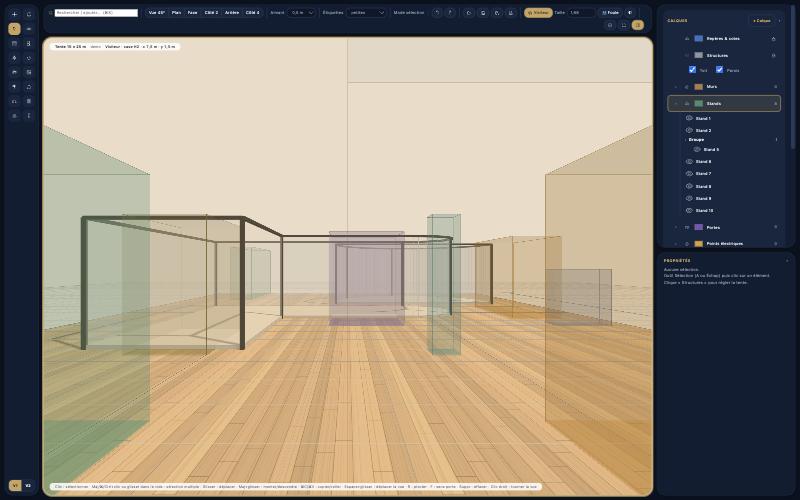Lock the Points électriques layer

(776, 243)
